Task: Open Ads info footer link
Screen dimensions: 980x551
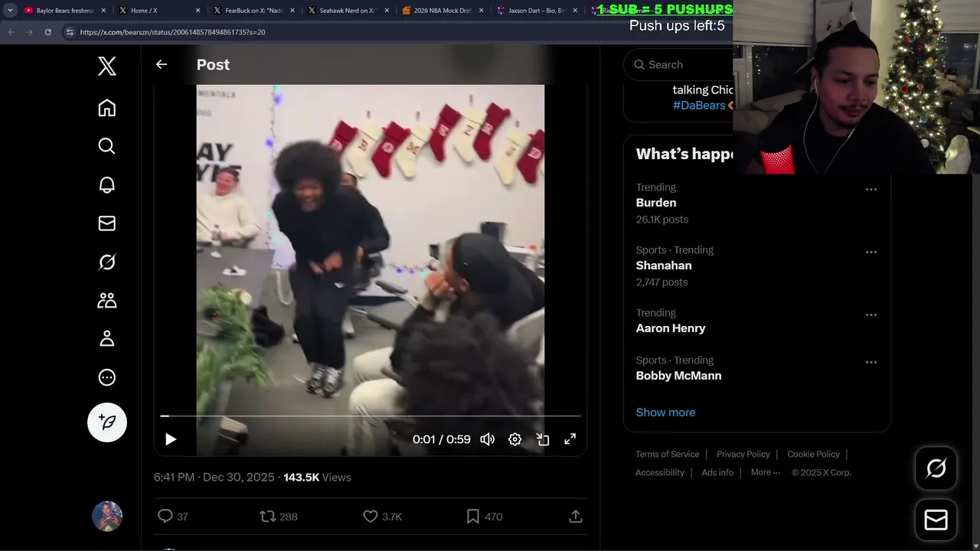Action: [x=717, y=472]
